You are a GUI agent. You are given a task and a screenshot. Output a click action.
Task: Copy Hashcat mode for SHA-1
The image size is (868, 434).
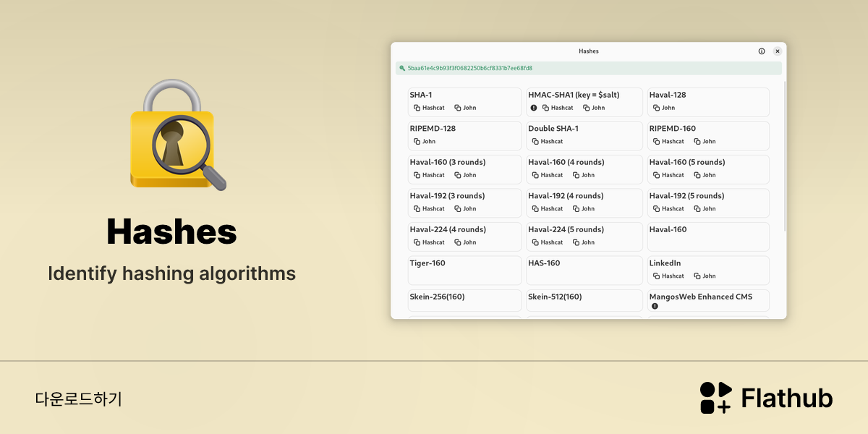pos(429,108)
